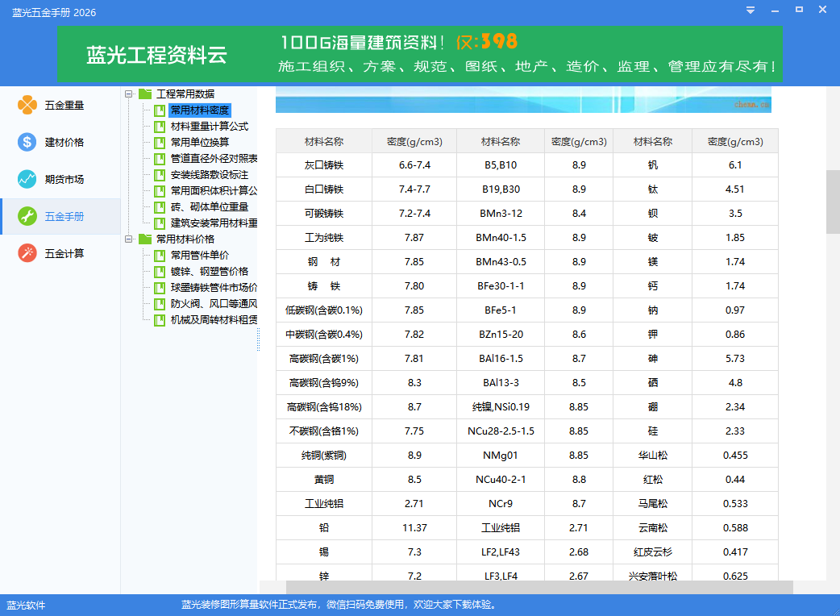Click the 五金重量 orange clover icon
Viewport: 840px width, 616px height.
(27, 105)
